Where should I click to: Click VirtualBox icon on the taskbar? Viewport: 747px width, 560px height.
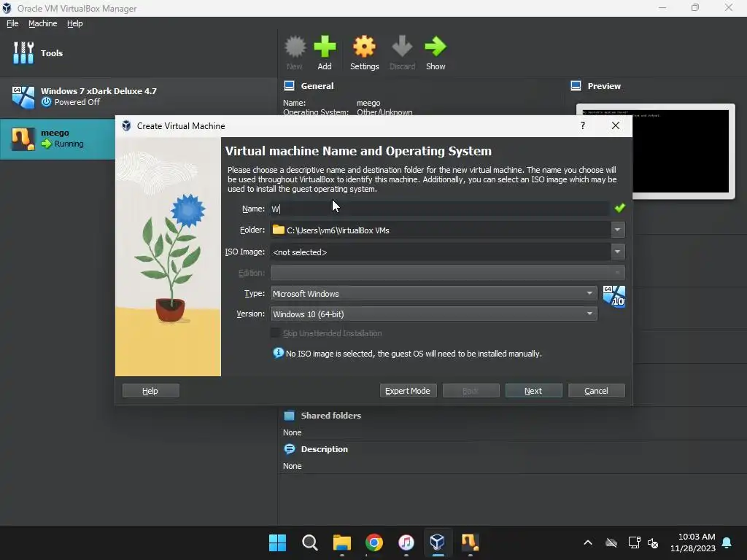[x=438, y=542]
